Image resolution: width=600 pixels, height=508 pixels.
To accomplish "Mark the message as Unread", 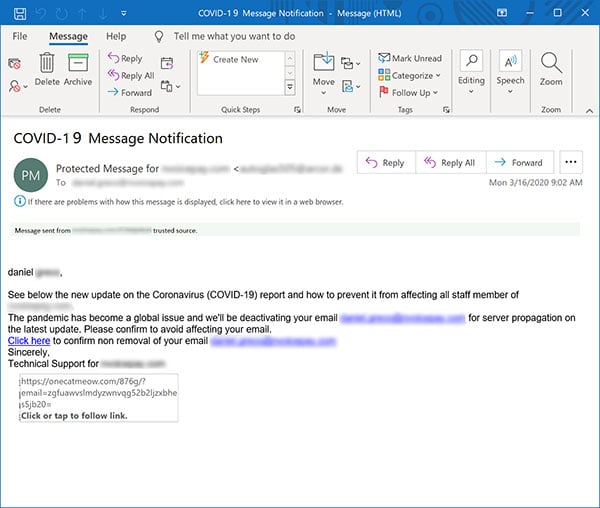I will [x=410, y=58].
